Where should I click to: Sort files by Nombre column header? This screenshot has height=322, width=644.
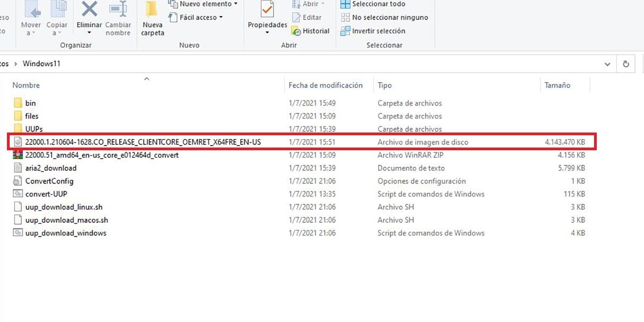tap(26, 85)
